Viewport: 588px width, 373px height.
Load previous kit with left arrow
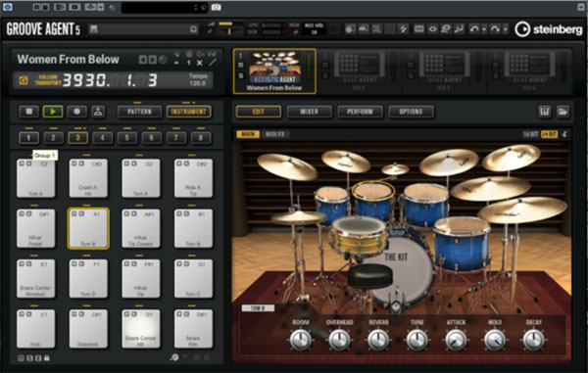coord(143,60)
